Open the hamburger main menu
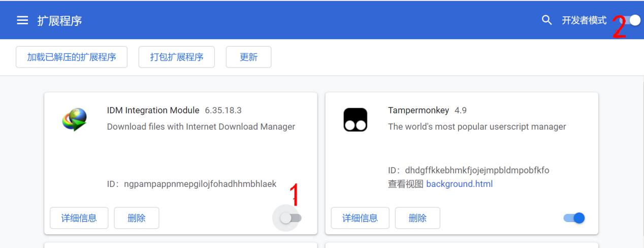The width and height of the screenshot is (644, 248). pos(21,21)
